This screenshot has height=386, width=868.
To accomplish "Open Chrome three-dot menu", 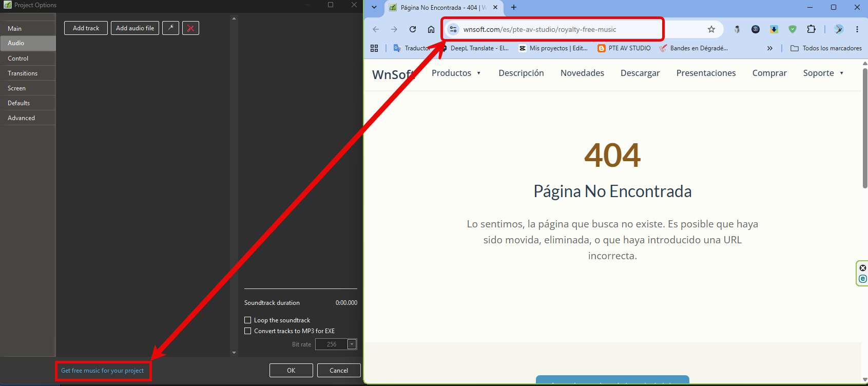I will coord(857,29).
